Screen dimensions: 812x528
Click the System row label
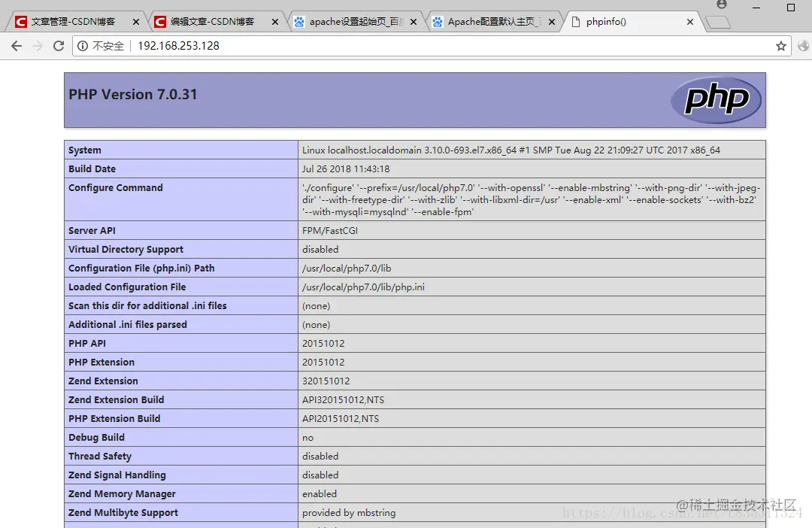coord(85,150)
